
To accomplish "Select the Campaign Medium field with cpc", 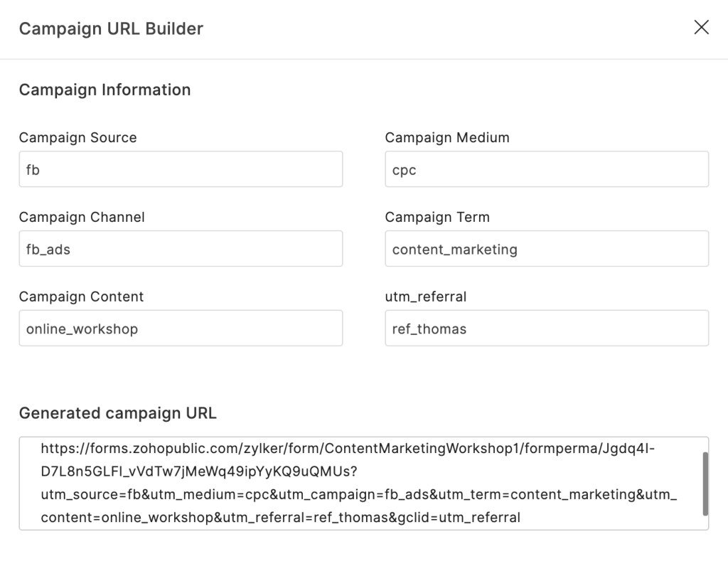I will click(x=547, y=169).
